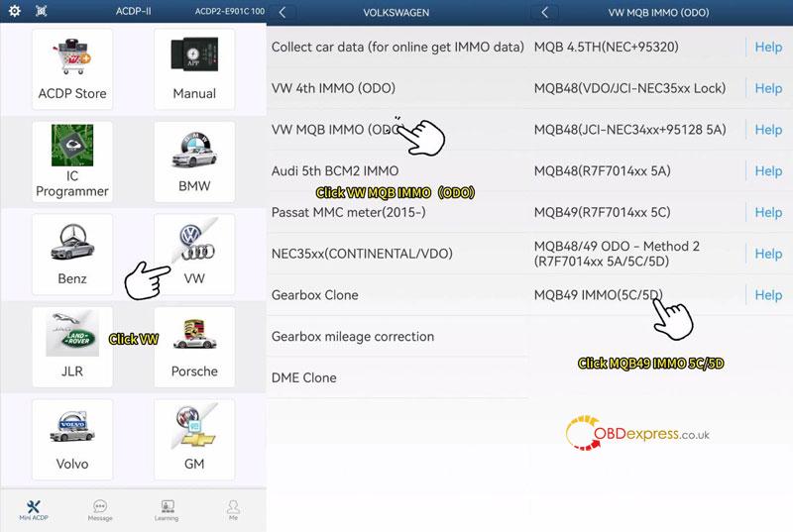Tap the scan frame icon beside the gear

42,11
